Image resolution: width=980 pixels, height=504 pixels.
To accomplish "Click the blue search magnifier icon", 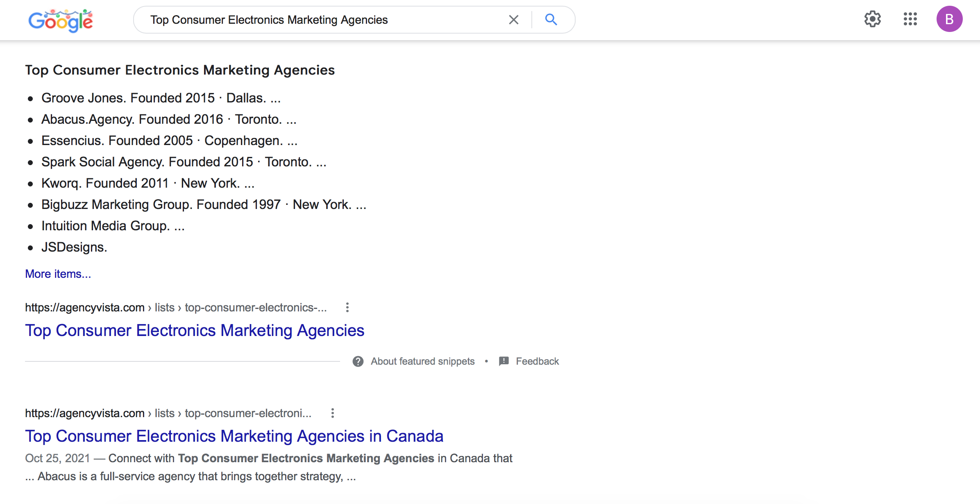I will (551, 19).
